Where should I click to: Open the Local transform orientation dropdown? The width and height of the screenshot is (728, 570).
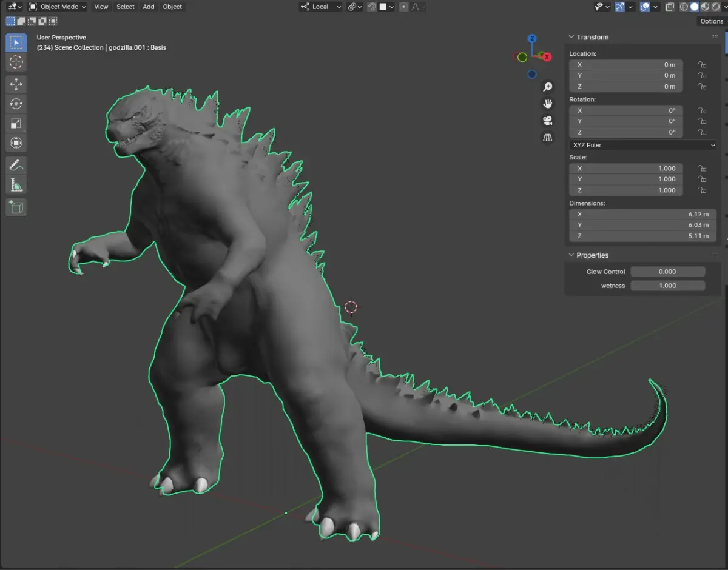tap(320, 7)
